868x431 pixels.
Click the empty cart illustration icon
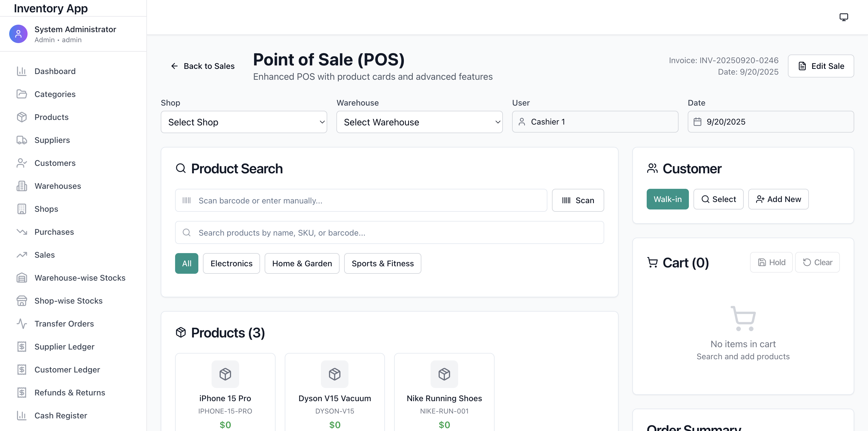click(743, 319)
